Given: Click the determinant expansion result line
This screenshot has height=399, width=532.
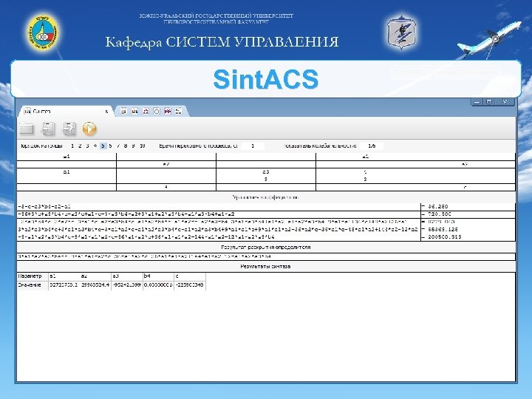Looking at the screenshot, I should click(x=266, y=256).
